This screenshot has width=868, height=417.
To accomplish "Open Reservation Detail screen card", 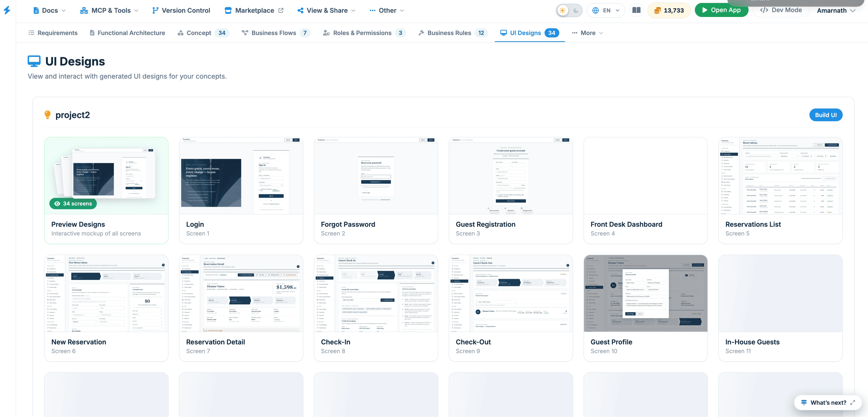I will pos(241,308).
